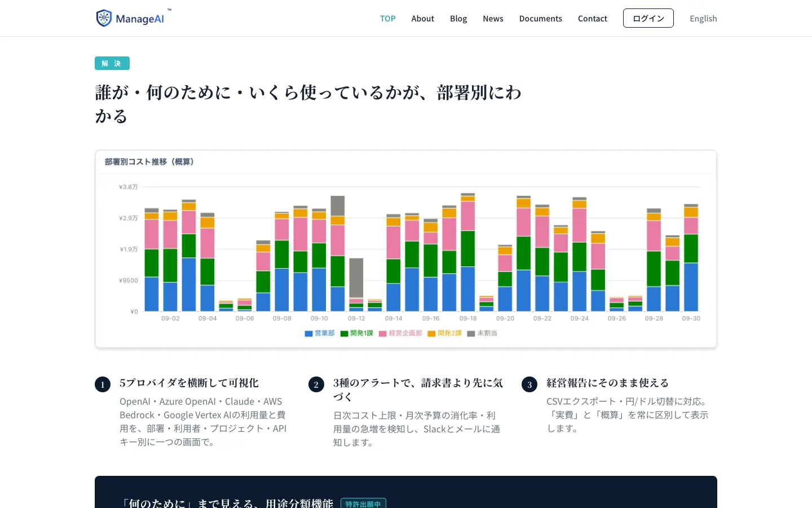
Task: Click the blue 営業部 legend swatch
Action: [308, 334]
